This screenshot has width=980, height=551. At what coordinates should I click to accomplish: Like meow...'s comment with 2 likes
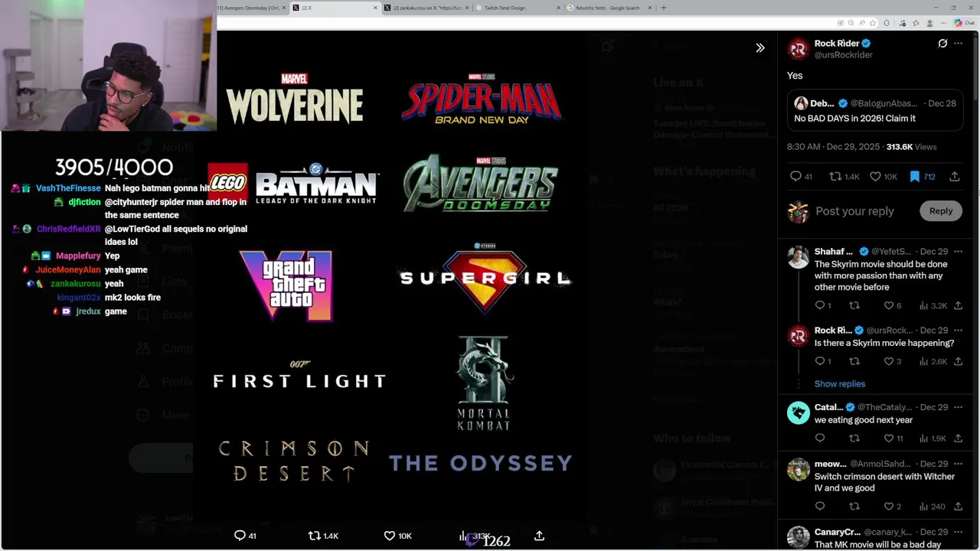pyautogui.click(x=893, y=507)
